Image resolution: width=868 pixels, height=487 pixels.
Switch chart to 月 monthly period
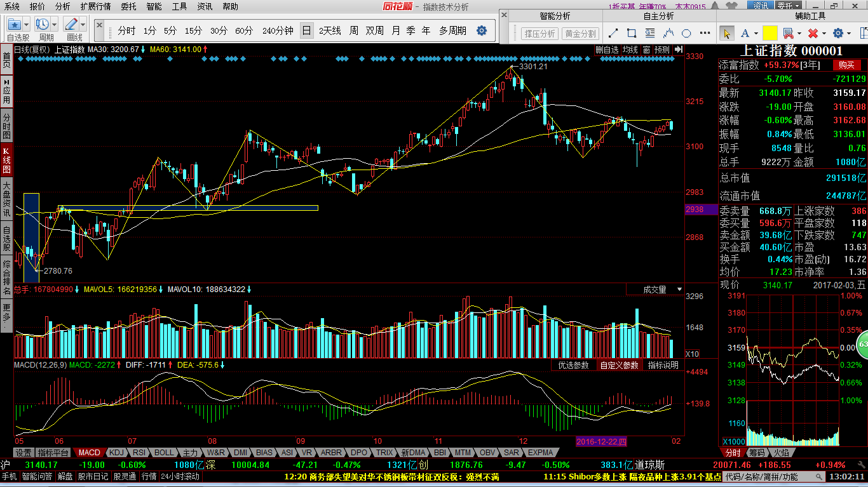tap(396, 30)
